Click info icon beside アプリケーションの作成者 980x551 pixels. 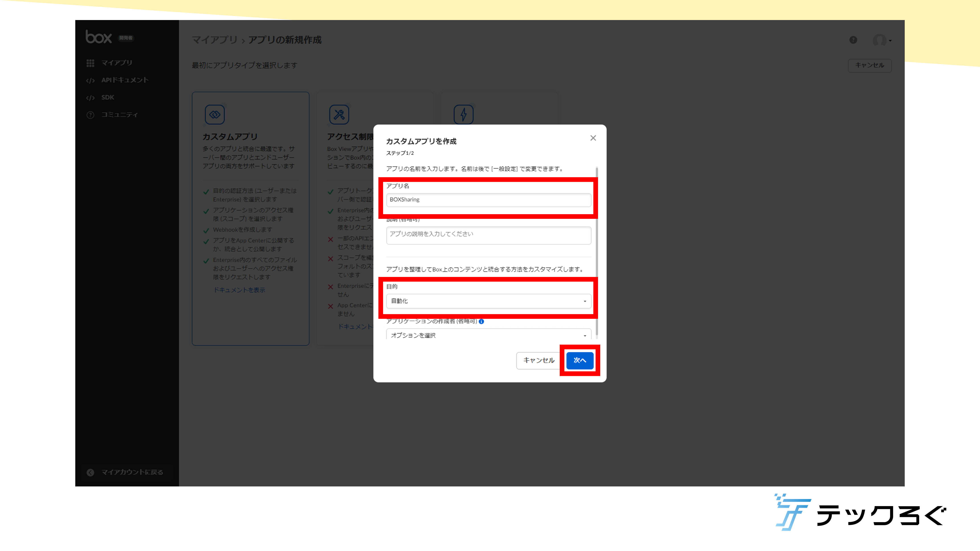[x=481, y=321]
